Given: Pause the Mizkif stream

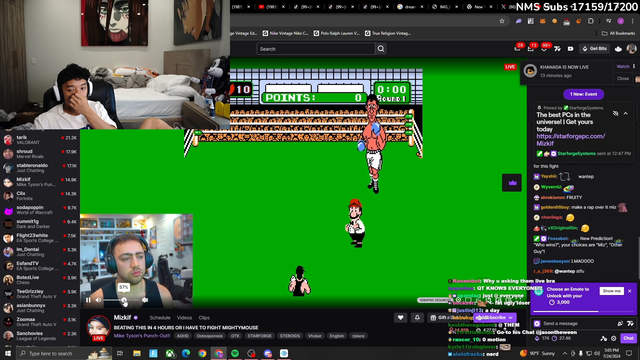Looking at the screenshot, I should 88,300.
